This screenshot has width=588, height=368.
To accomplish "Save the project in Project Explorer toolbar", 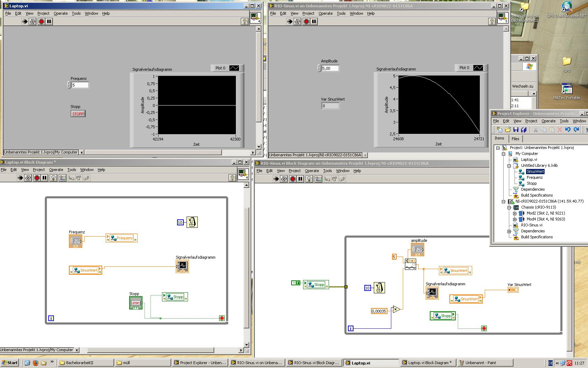I will pos(516,130).
